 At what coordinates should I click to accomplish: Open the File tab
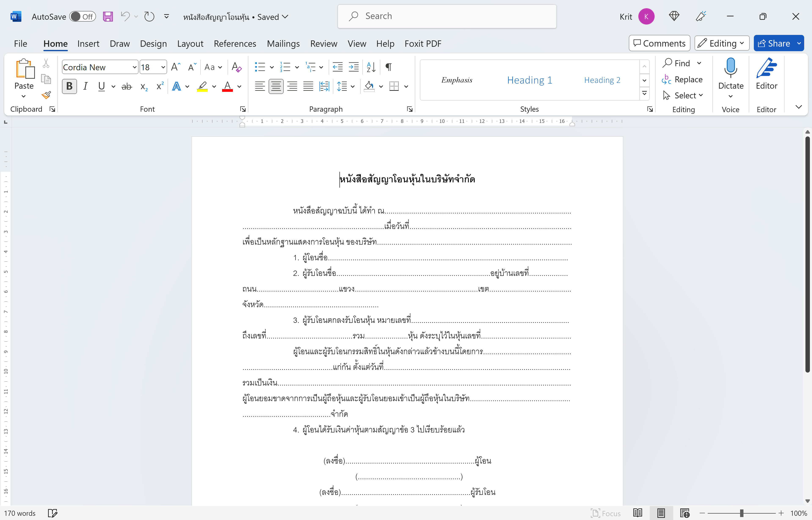[20, 44]
